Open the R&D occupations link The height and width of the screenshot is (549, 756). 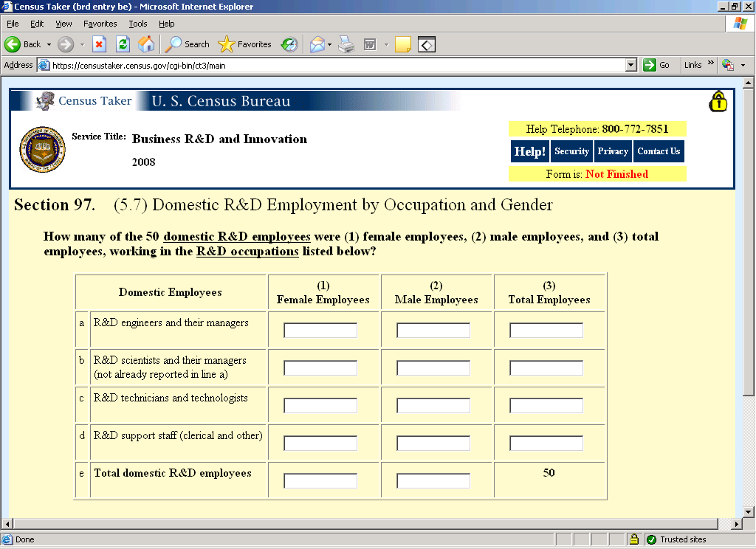click(x=247, y=252)
